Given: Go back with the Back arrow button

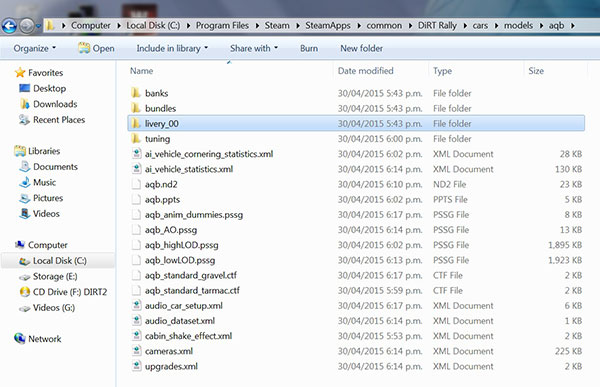Looking at the screenshot, I should pos(9,26).
